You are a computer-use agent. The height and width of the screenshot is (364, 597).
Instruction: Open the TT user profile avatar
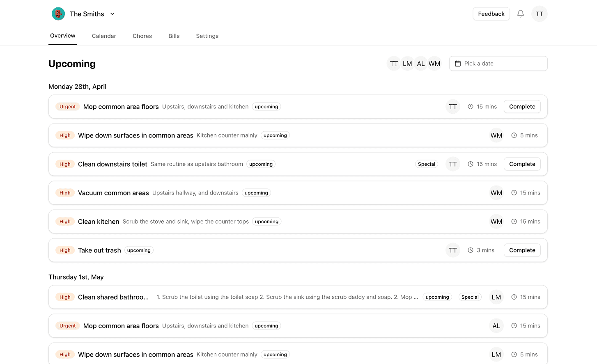pyautogui.click(x=540, y=14)
